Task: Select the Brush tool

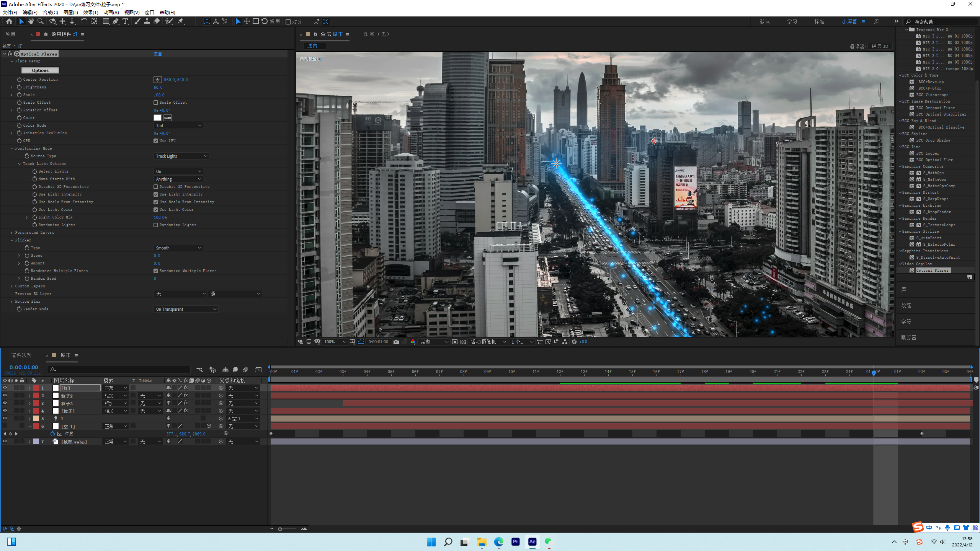Action: click(x=137, y=21)
